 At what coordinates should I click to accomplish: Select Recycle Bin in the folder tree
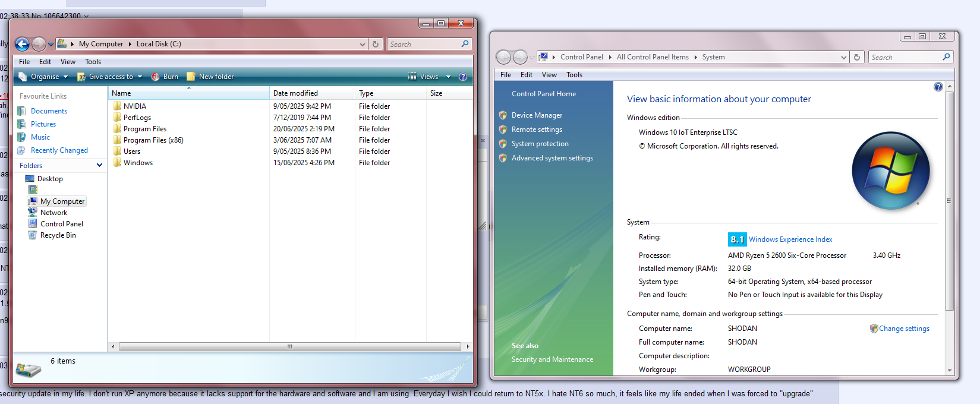click(58, 235)
